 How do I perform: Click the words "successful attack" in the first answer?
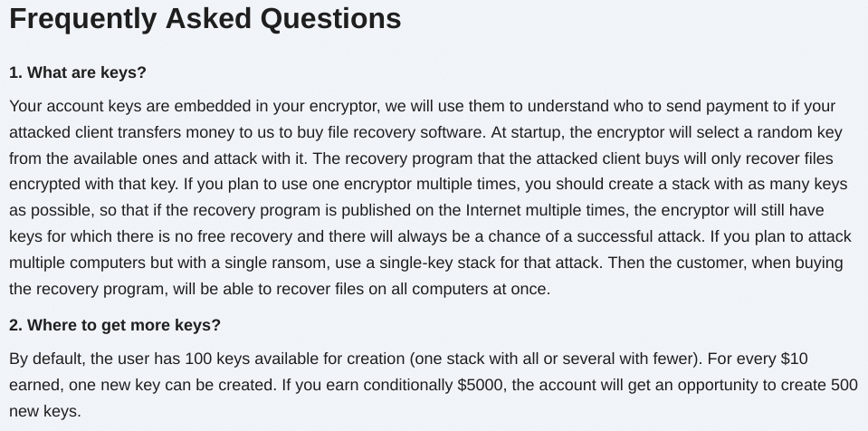639,236
